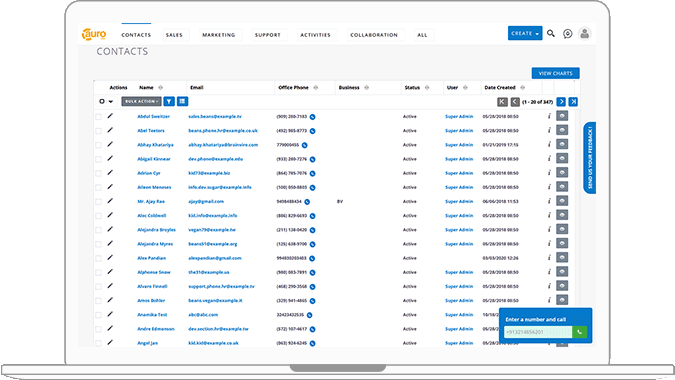
Task: Click the View Charts button
Action: click(555, 73)
